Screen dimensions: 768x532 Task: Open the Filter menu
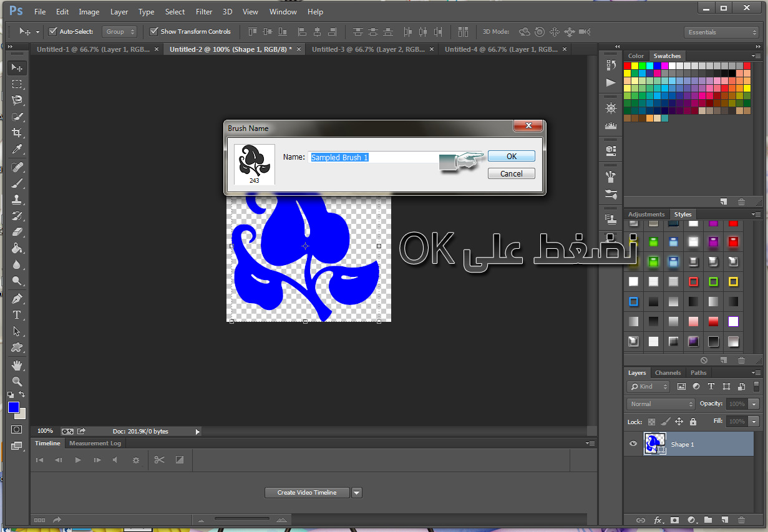click(x=204, y=12)
